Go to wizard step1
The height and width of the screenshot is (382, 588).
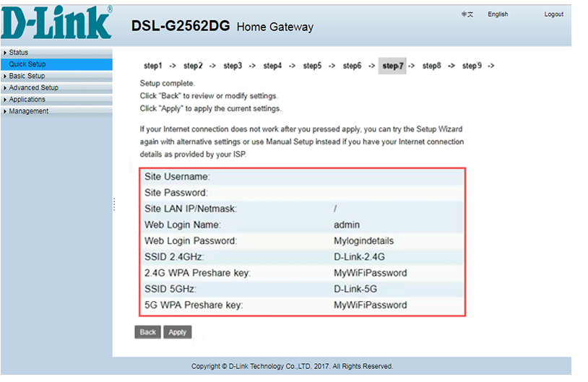(x=153, y=66)
